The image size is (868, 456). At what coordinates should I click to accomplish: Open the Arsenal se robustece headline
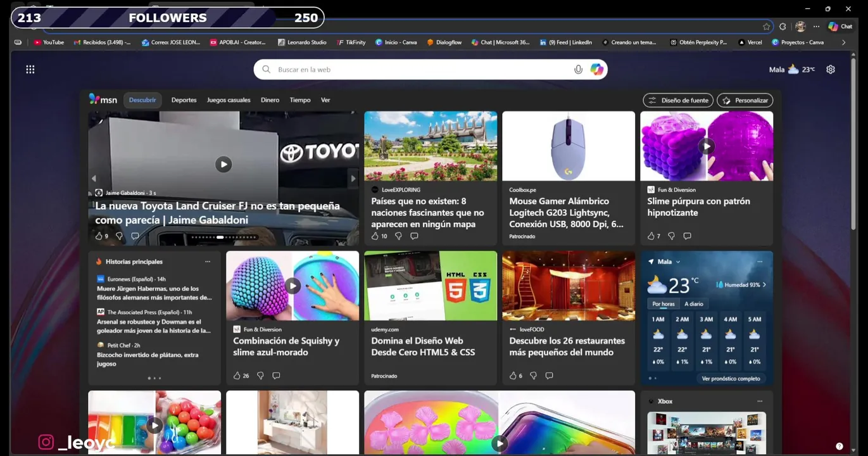click(x=154, y=326)
